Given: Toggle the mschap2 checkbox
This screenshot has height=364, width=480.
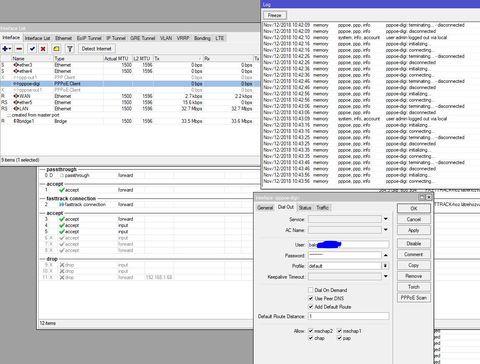Looking at the screenshot, I should 311,331.
